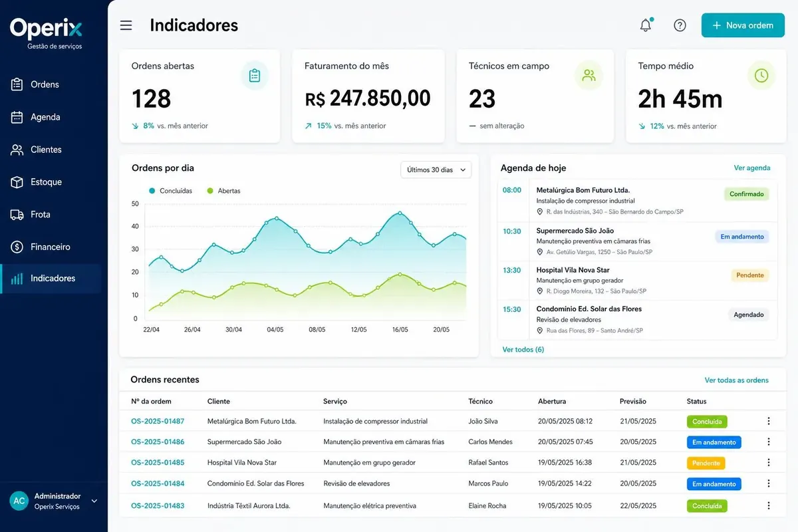
Task: Click the Cliente column header
Action: tap(219, 401)
